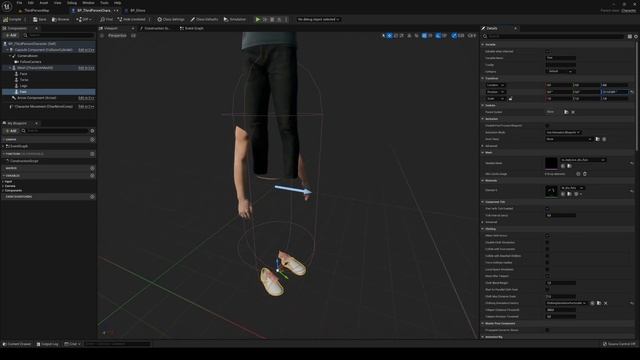
Task: Select the Legs component row
Action: [49, 86]
